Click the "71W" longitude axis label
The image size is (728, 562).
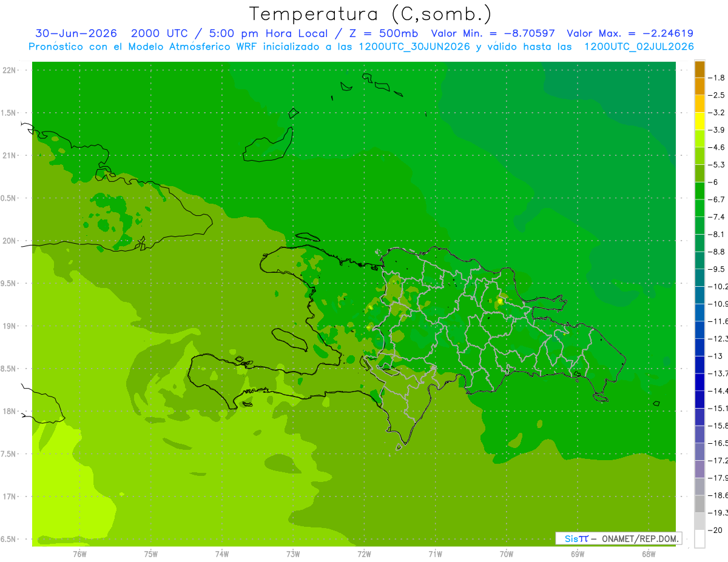(435, 554)
